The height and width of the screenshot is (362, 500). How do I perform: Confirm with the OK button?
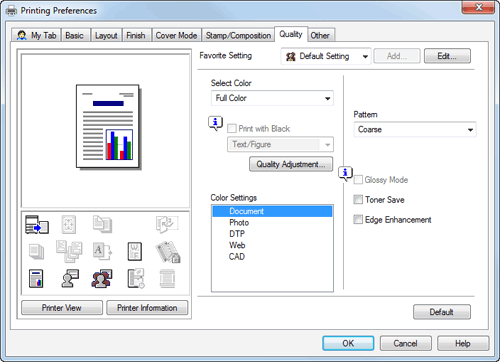(x=348, y=343)
